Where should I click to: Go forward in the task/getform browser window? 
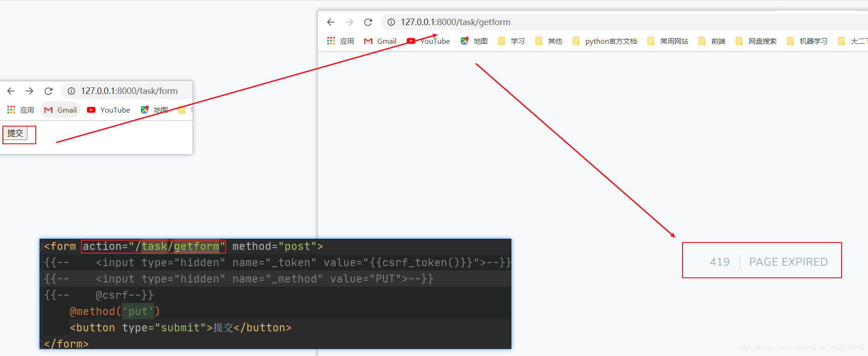[349, 22]
